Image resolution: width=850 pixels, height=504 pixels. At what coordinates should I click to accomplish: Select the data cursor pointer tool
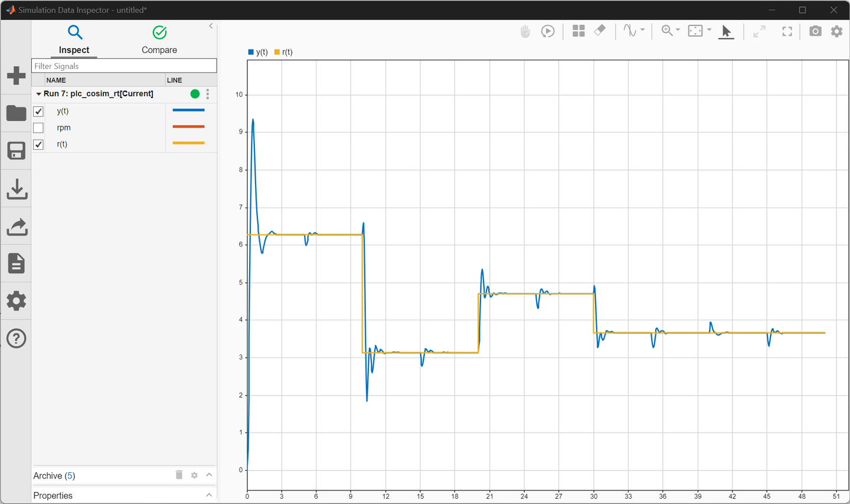(x=726, y=31)
